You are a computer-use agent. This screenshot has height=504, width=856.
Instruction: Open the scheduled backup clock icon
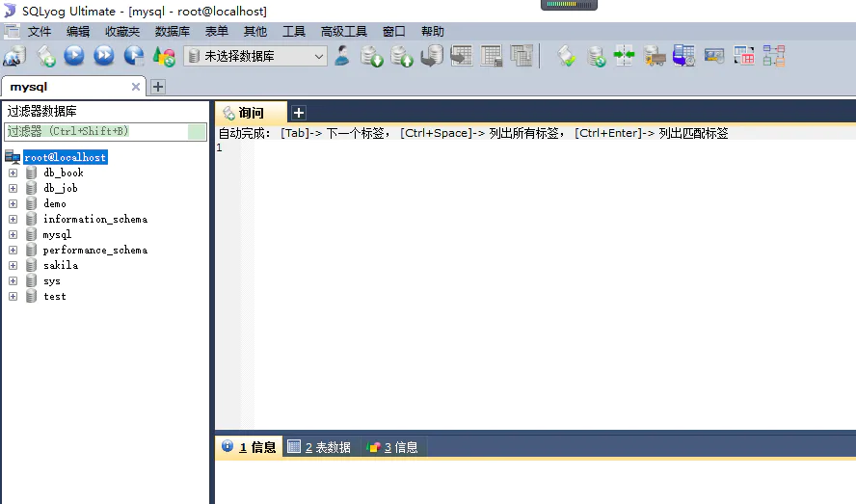tap(683, 56)
